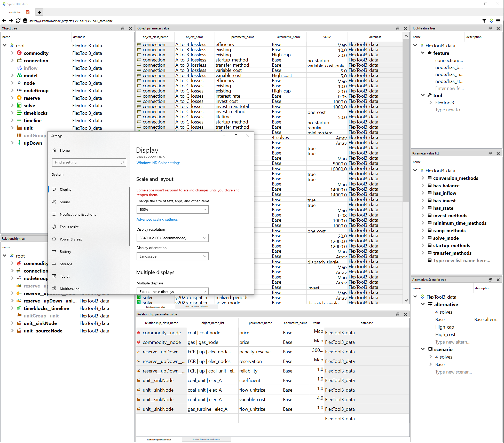Collapse the alternative node in Alternative tree
Screen dimensions: 504x443
tap(423, 304)
